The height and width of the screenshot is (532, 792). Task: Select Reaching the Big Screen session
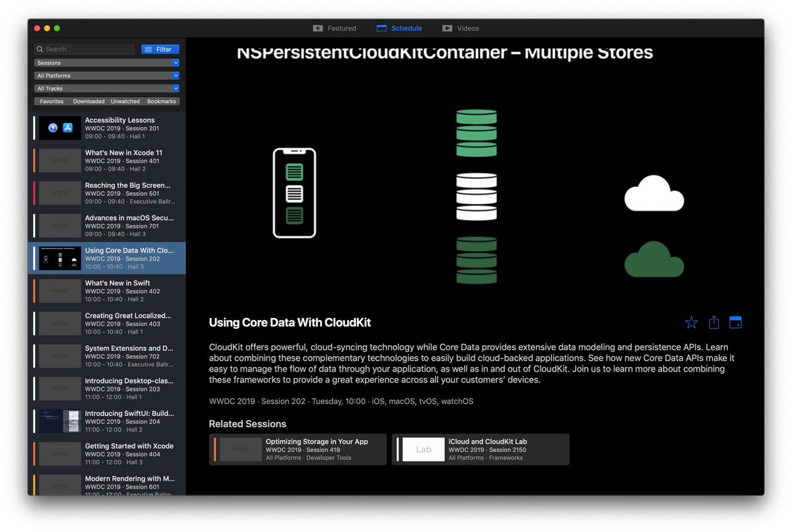pos(108,193)
